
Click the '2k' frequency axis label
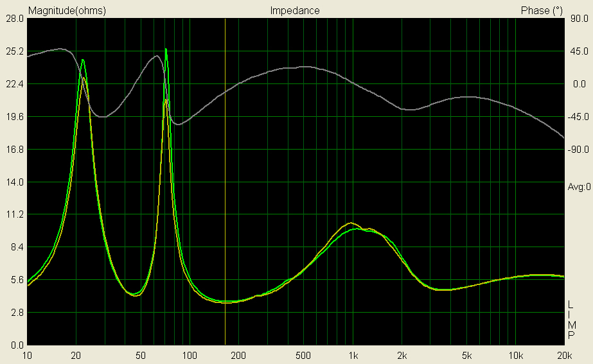(402, 356)
